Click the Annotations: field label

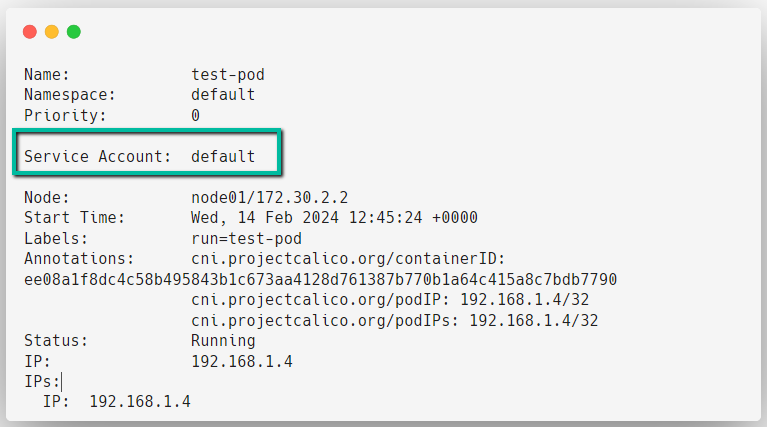[79, 259]
